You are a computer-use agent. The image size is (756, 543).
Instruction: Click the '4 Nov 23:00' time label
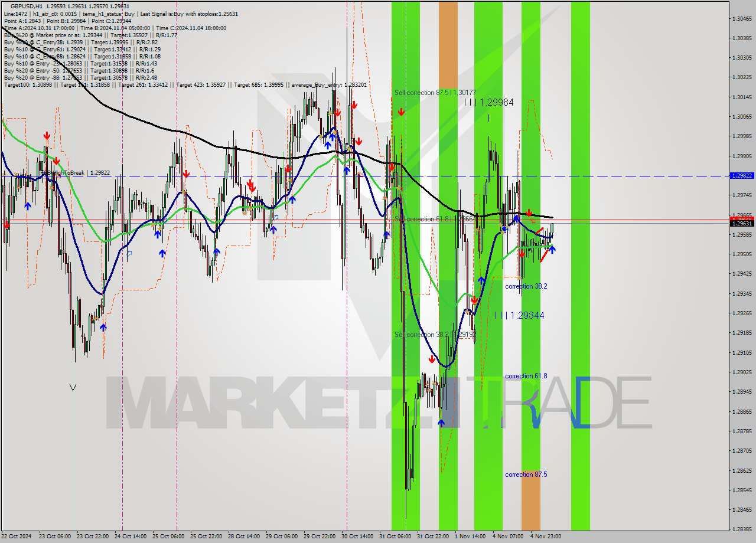pos(545,537)
